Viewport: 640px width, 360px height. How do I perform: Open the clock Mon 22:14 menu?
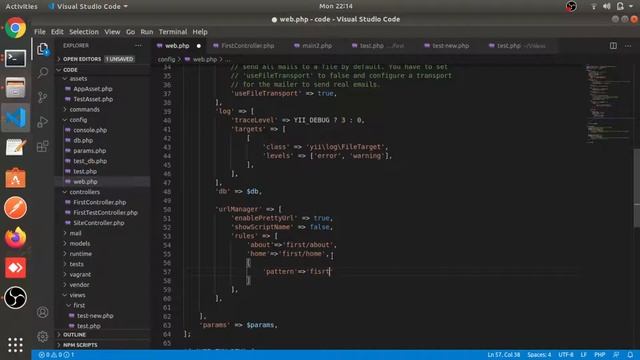tap(336, 6)
